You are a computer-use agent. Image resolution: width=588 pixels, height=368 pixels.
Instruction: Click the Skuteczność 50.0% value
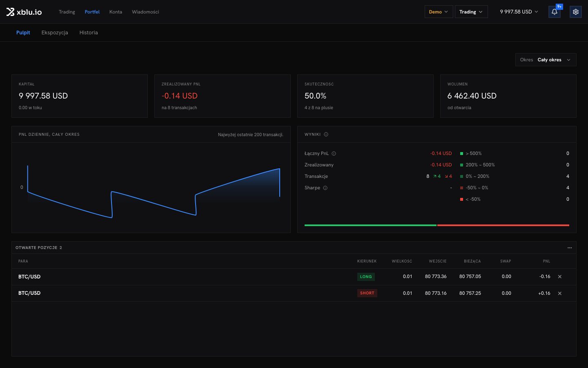(316, 96)
